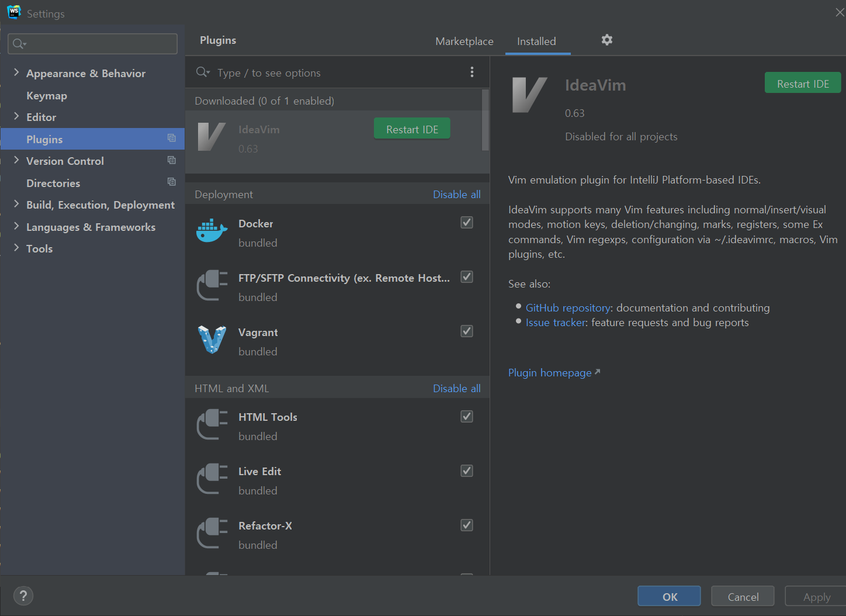Uncheck FTP/SFTP Connectivity plugin
Viewport: 846px width, 616px height.
467,276
